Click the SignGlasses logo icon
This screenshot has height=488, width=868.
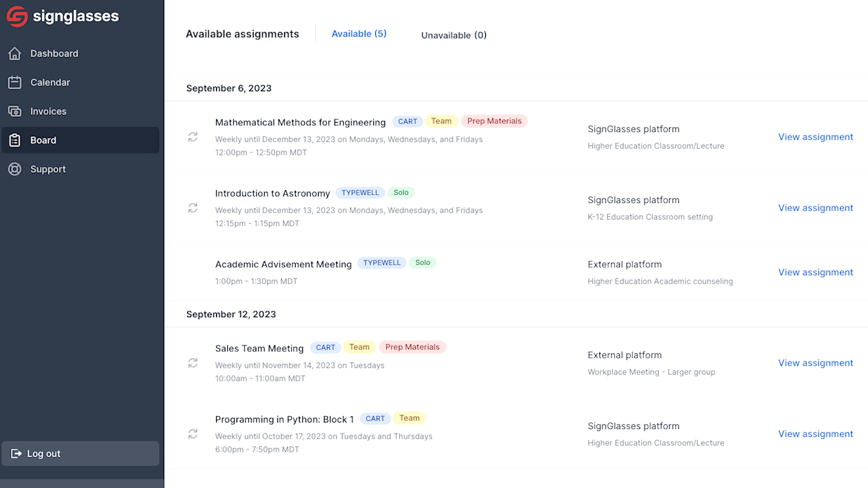point(17,16)
